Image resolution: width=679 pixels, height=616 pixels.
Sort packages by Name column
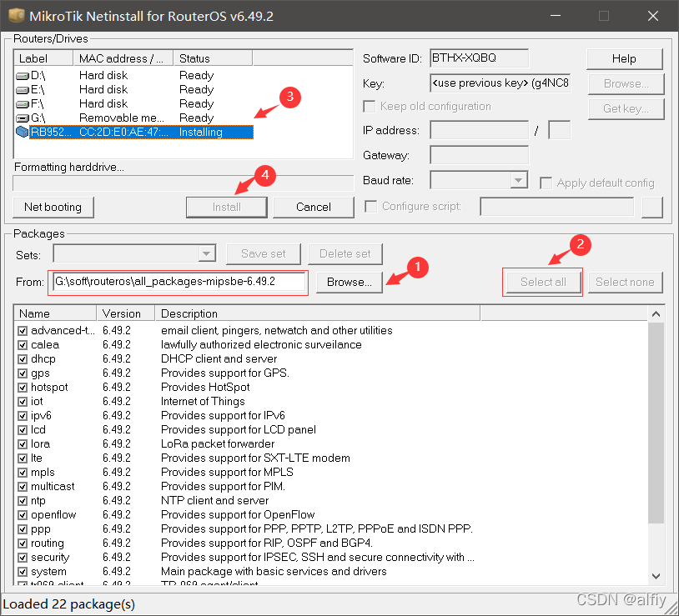[x=55, y=313]
